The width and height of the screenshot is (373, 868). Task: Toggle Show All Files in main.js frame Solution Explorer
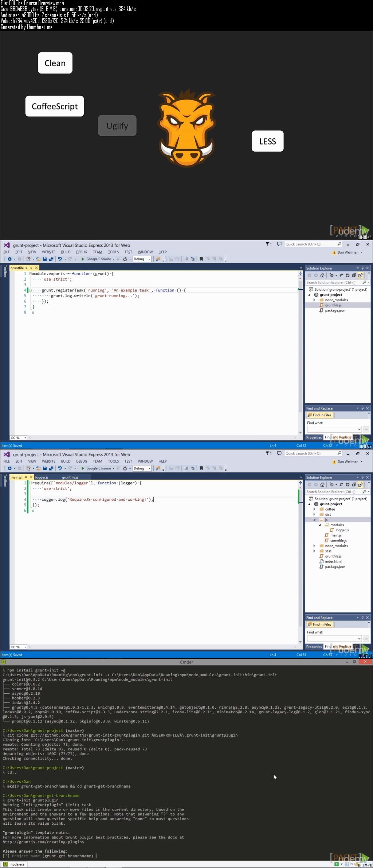[x=361, y=485]
